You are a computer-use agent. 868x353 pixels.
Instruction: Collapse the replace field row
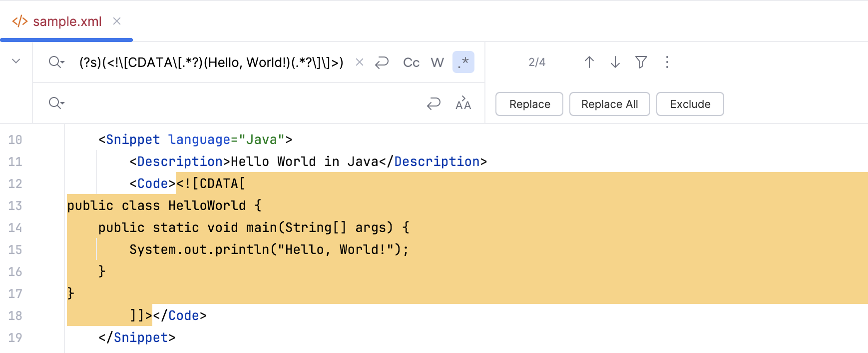point(16,61)
